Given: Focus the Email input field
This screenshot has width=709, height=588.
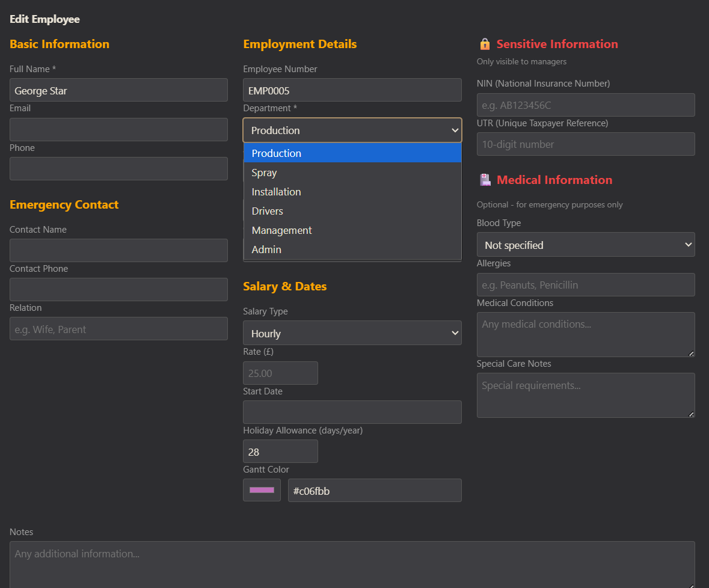Looking at the screenshot, I should (118, 130).
